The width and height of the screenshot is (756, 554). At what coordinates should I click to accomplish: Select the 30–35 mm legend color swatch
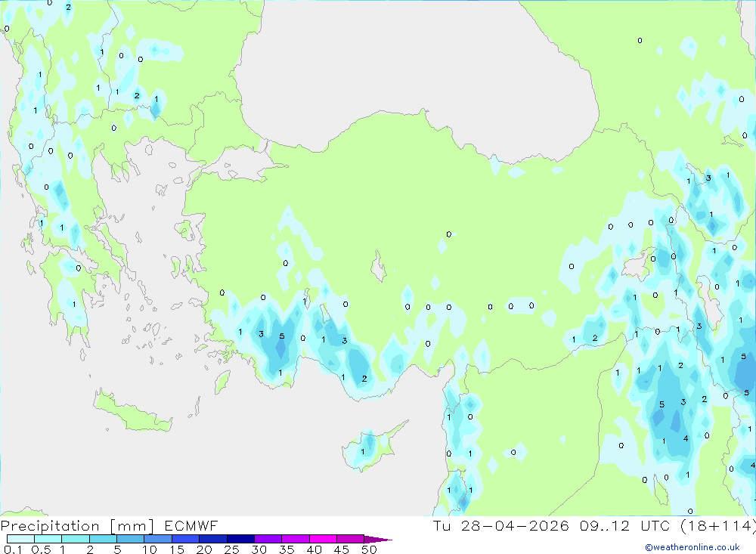pyautogui.click(x=268, y=539)
